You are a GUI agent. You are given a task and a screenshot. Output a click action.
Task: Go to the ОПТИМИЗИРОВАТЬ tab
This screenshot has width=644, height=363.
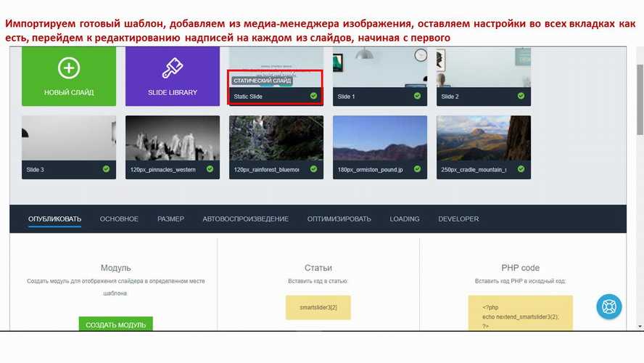point(339,219)
